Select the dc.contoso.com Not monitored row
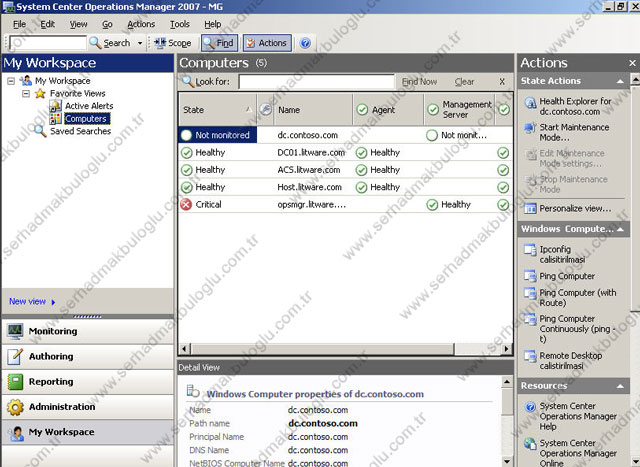Image resolution: width=640 pixels, height=467 pixels. pyautogui.click(x=345, y=135)
